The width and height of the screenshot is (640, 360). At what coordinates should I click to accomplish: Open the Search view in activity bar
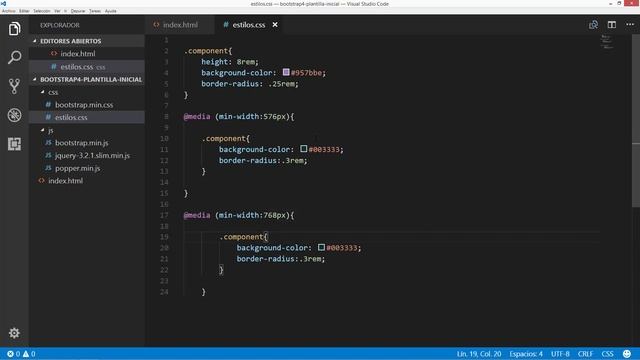[14, 57]
